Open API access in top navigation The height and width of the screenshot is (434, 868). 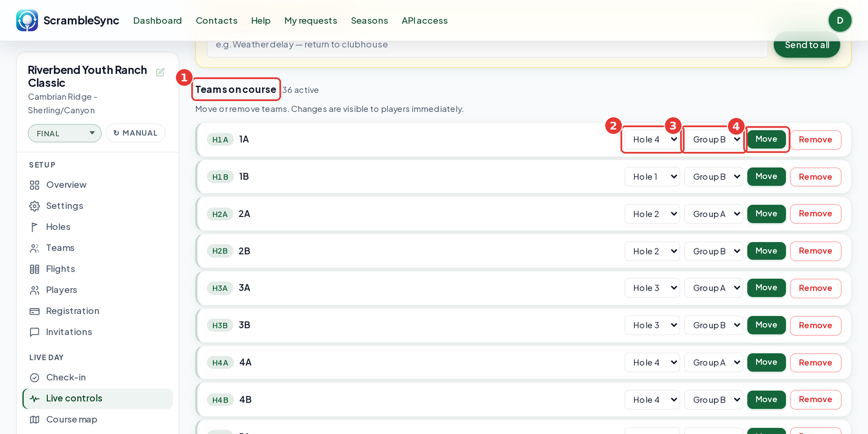pyautogui.click(x=425, y=21)
